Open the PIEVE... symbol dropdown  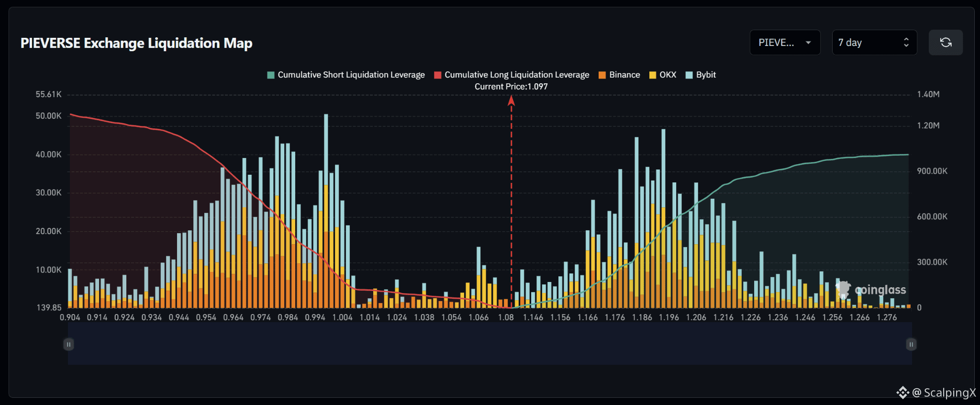[x=785, y=43]
